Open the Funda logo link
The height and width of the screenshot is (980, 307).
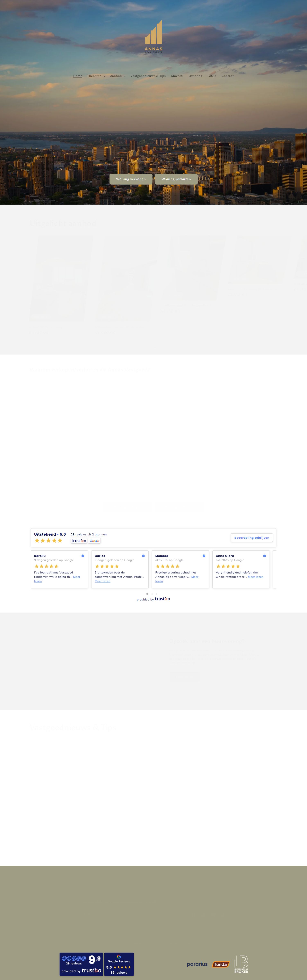point(221,964)
